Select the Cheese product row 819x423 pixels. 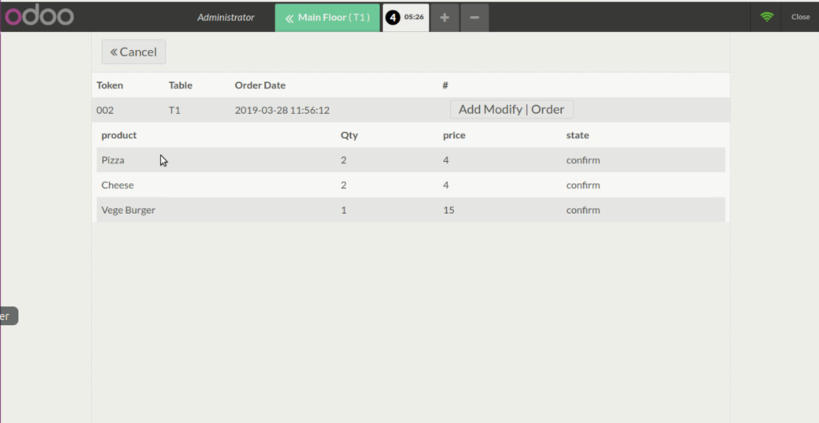[x=411, y=185]
